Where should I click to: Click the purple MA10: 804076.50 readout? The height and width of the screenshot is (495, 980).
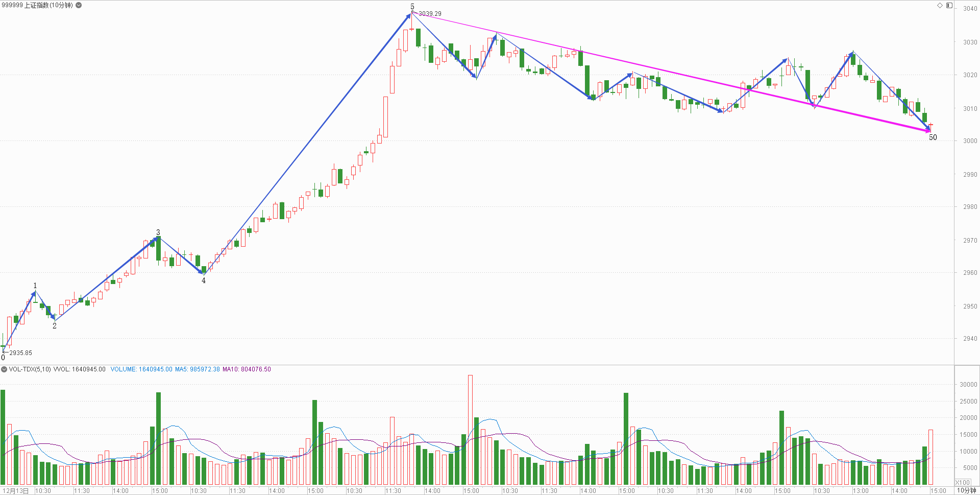[247, 369]
